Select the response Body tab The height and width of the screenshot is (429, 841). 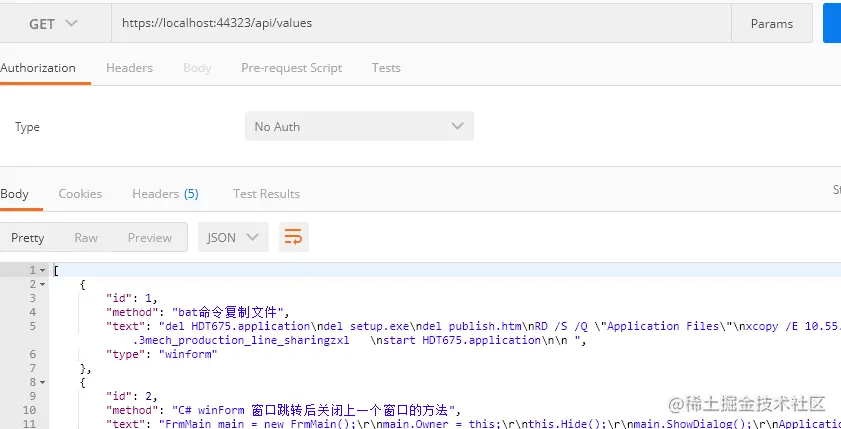click(x=15, y=194)
